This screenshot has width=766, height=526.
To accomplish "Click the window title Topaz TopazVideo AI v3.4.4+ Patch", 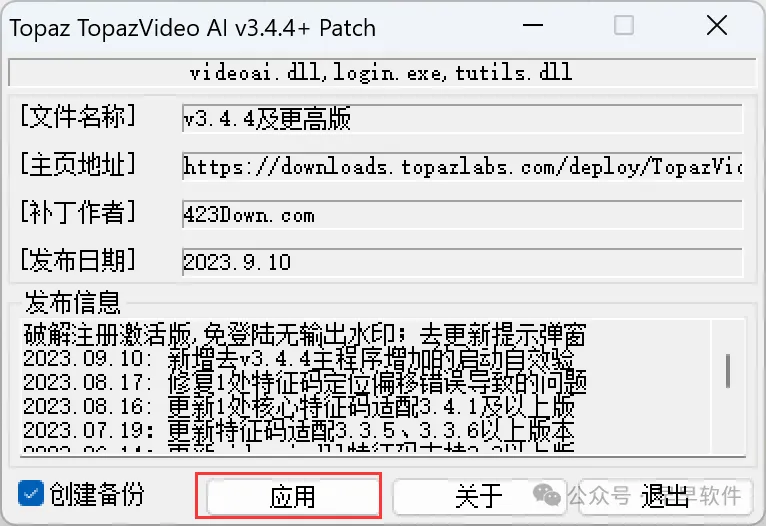I will click(x=193, y=28).
